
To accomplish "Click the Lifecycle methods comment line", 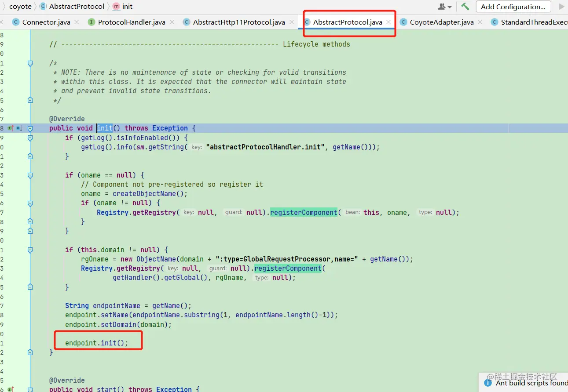I will click(200, 44).
